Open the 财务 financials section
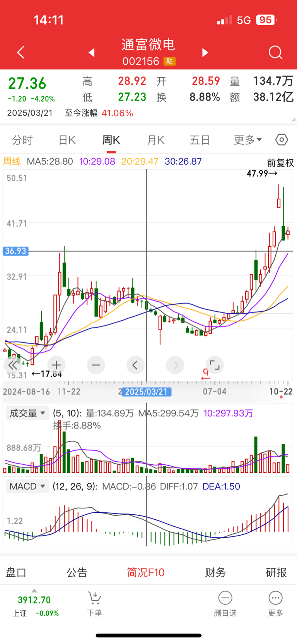The image size is (297, 644). point(215,572)
